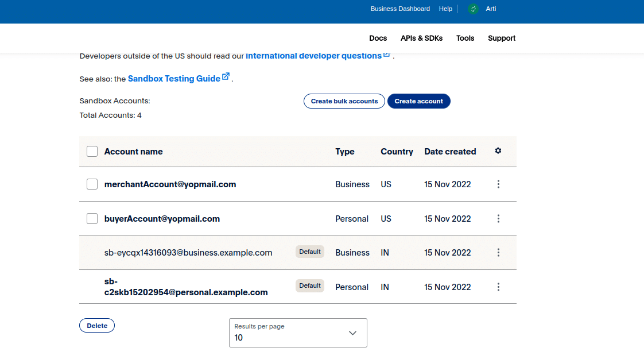Open three-dot menu for sb-eycqx14316093 business account

click(x=498, y=253)
